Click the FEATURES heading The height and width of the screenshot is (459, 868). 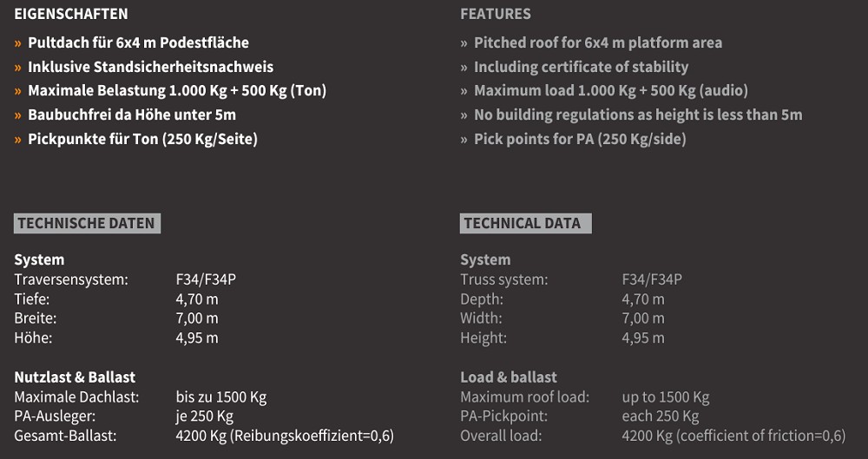(496, 14)
